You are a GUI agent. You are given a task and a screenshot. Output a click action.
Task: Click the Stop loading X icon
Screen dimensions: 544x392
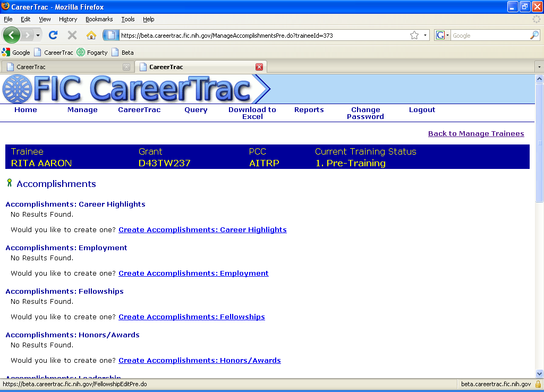click(x=72, y=35)
